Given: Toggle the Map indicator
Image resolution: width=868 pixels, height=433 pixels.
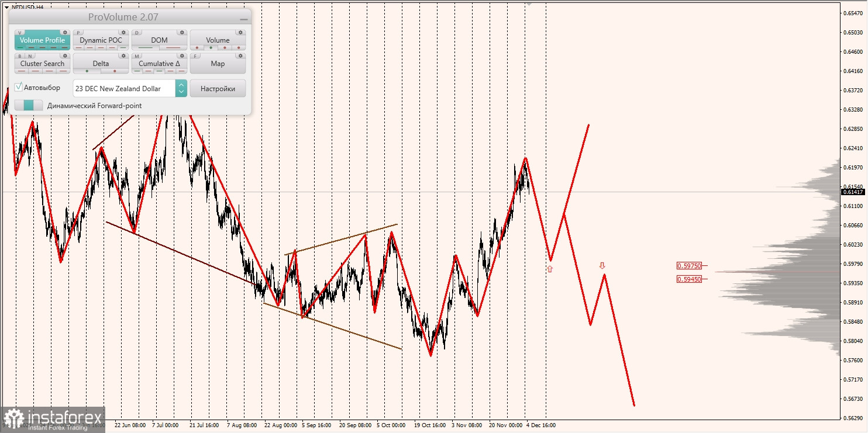Looking at the screenshot, I should coord(218,64).
